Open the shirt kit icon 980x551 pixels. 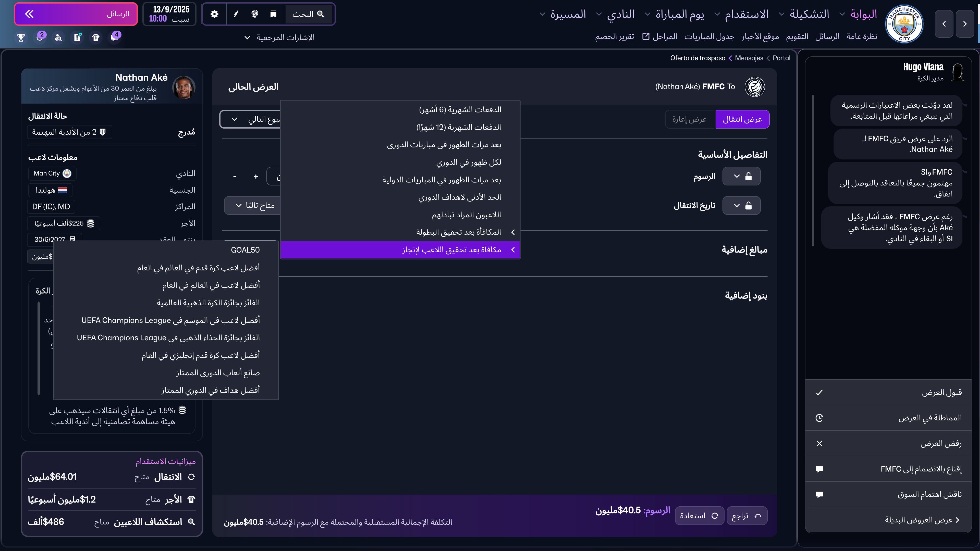(x=95, y=38)
